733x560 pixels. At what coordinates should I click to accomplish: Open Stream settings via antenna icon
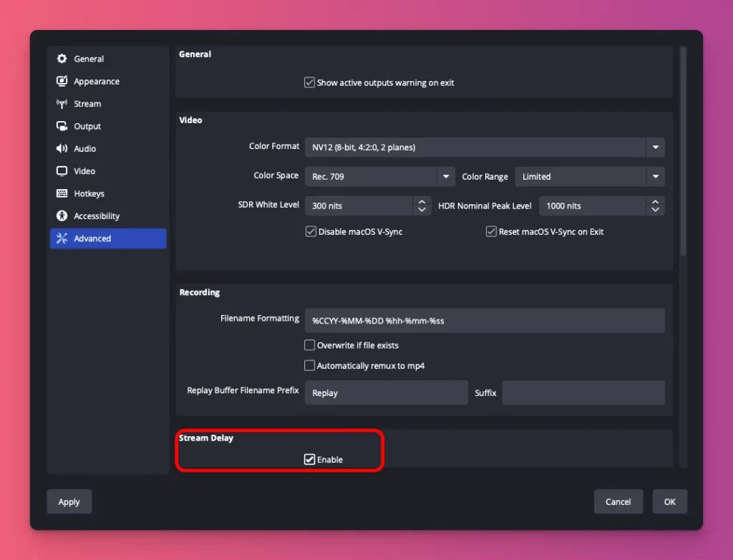62,104
